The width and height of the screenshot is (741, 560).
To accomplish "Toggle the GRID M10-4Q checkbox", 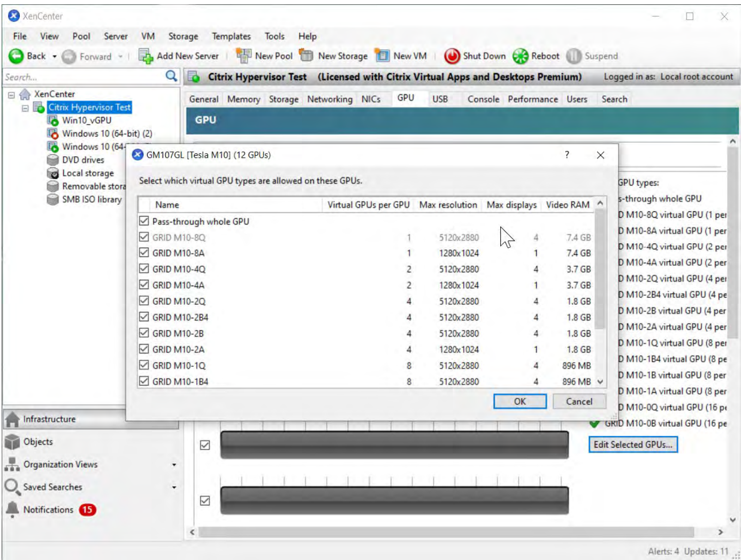I will click(x=144, y=269).
